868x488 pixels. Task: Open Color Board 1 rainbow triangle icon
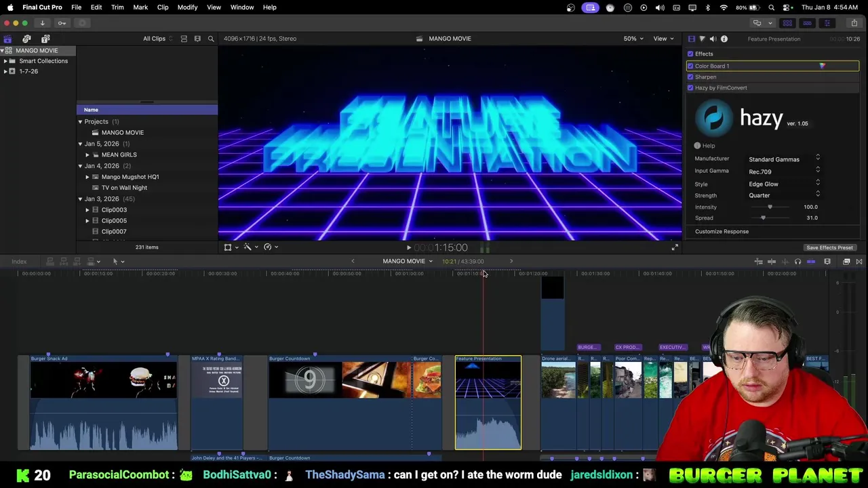[x=822, y=66]
